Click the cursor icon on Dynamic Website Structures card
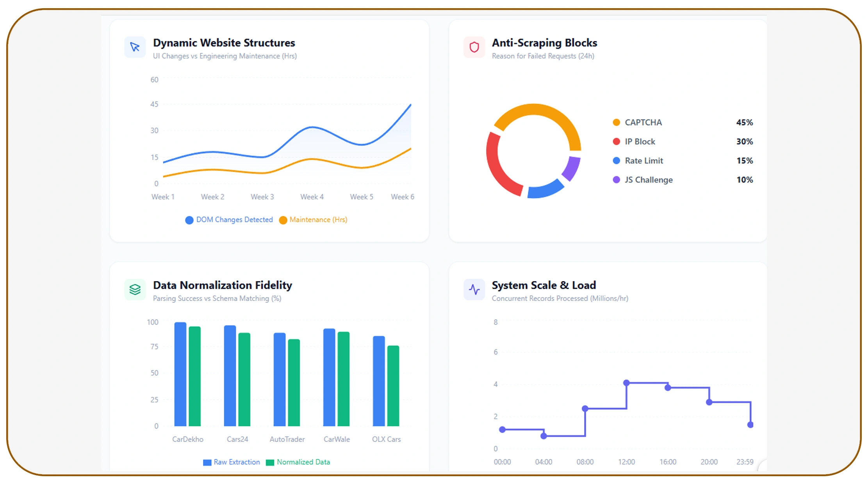Image resolution: width=868 pixels, height=484 pixels. tap(135, 47)
